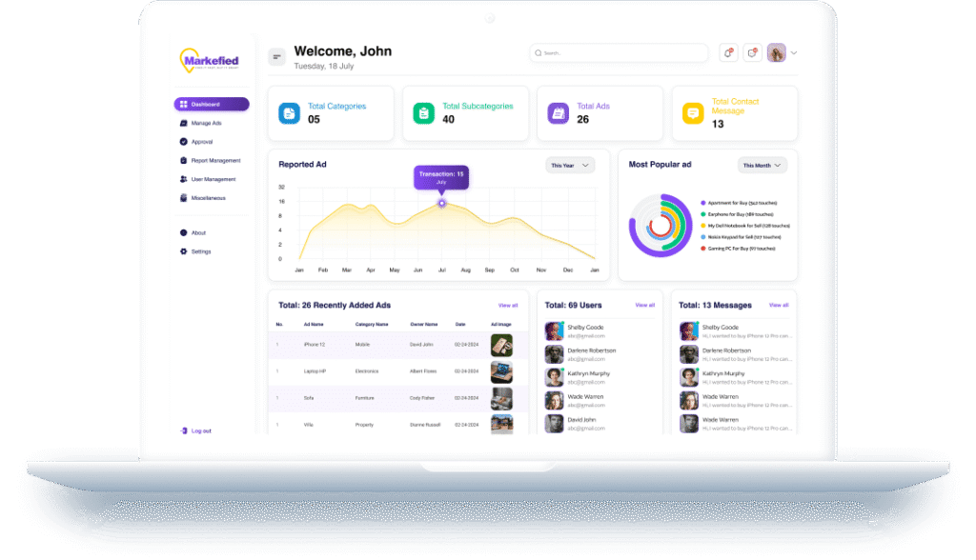
Task: Click View all for Recently Added Ads
Action: (508, 306)
